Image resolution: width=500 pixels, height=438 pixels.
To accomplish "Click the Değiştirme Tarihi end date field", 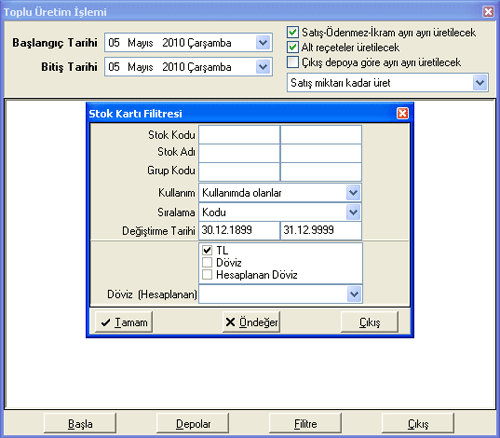I will pyautogui.click(x=321, y=230).
